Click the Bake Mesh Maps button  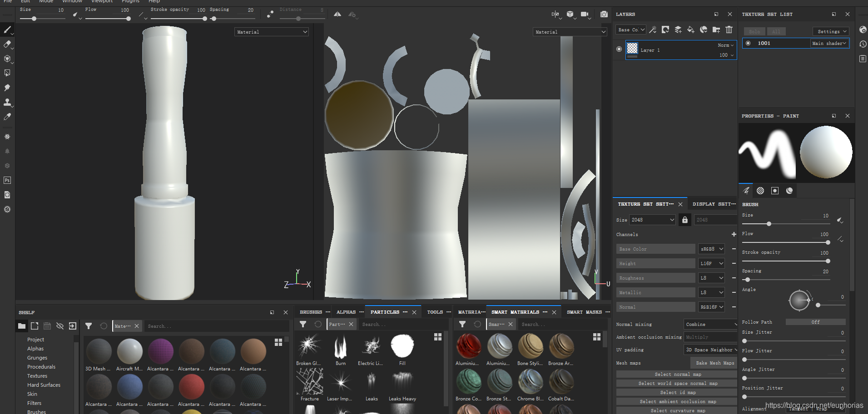pos(714,363)
